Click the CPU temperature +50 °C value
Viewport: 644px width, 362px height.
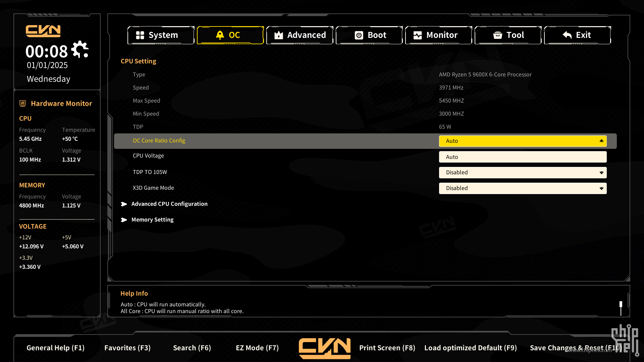pyautogui.click(x=70, y=139)
